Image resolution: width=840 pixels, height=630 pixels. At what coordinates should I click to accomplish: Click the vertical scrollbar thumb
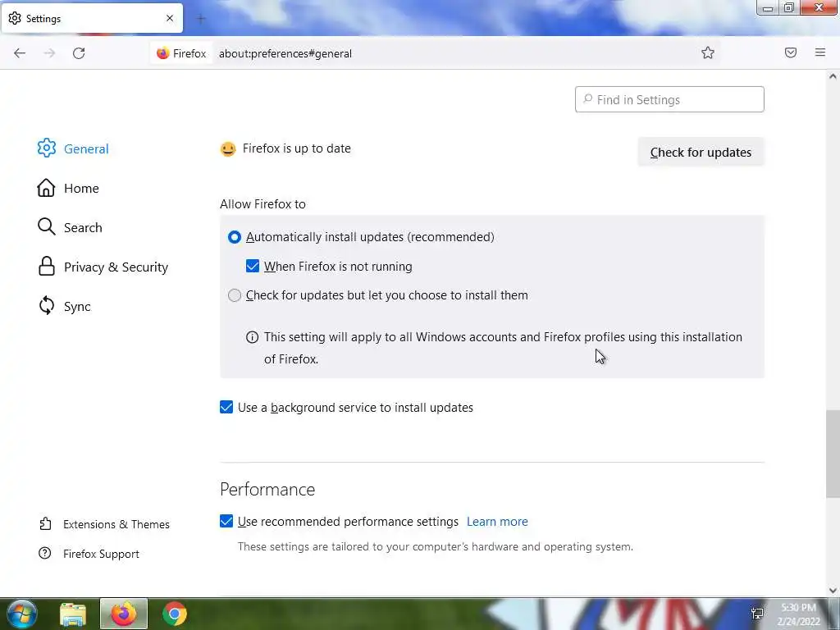coord(833,454)
